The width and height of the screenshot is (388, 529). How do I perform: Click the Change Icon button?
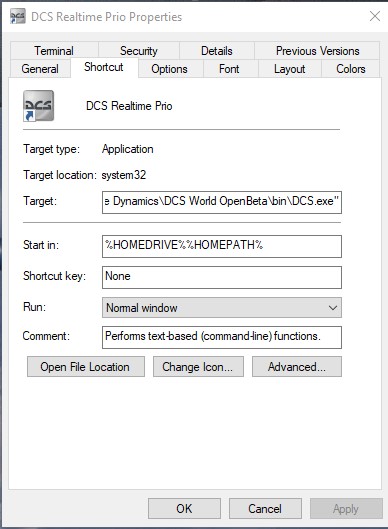(198, 366)
